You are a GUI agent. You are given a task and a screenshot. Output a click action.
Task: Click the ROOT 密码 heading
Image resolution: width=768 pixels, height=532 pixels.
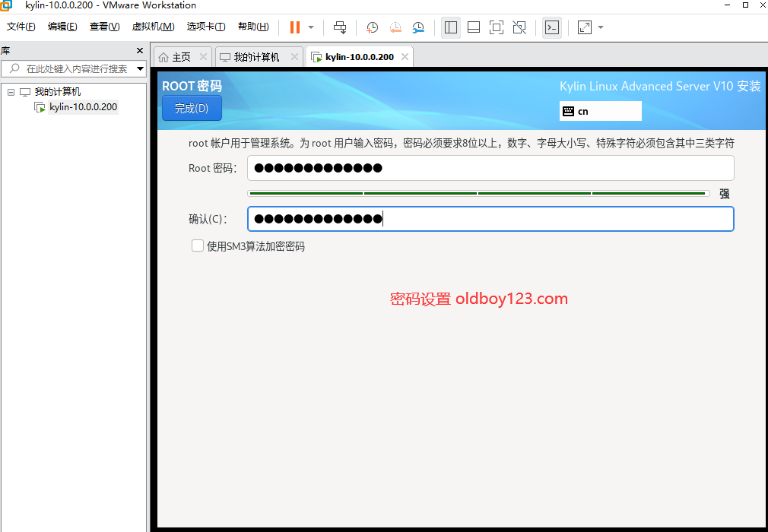pyautogui.click(x=192, y=86)
